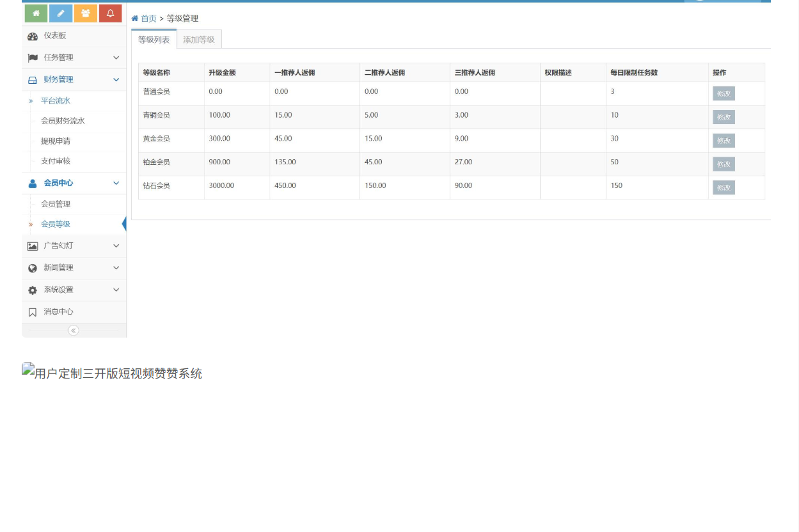Click the flag icon beside 任务管理
Screen dimensions: 799x532
[33, 58]
